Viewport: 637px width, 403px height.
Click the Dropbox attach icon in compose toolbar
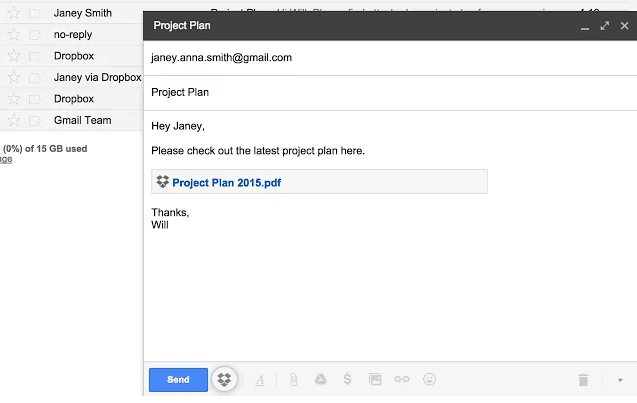225,380
